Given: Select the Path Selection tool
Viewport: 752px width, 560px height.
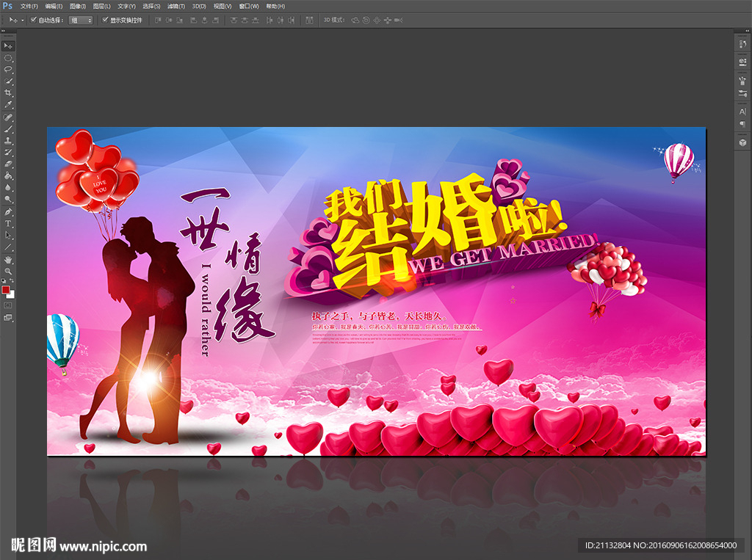Looking at the screenshot, I should [x=8, y=236].
